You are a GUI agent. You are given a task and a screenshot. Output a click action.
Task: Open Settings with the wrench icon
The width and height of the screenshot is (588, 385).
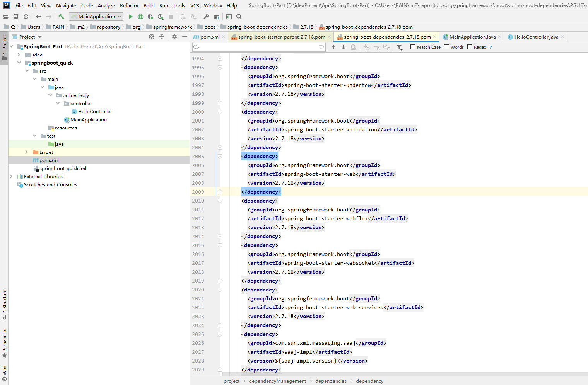click(206, 17)
